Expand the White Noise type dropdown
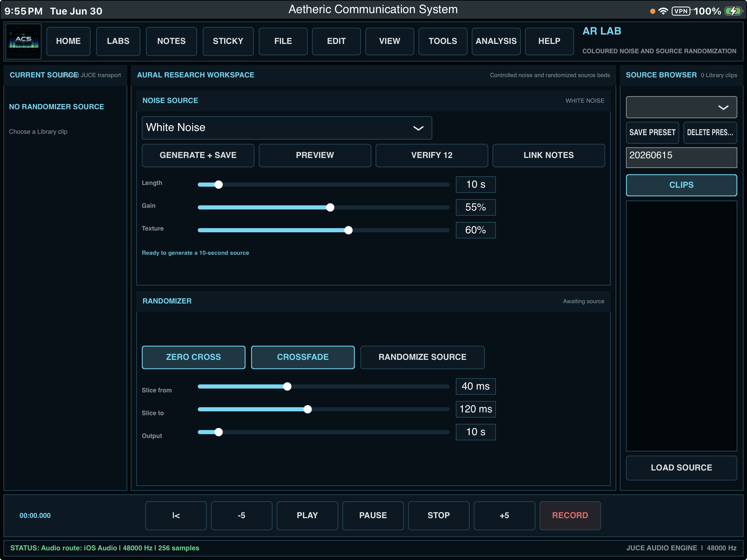This screenshot has width=747, height=560. click(x=287, y=128)
